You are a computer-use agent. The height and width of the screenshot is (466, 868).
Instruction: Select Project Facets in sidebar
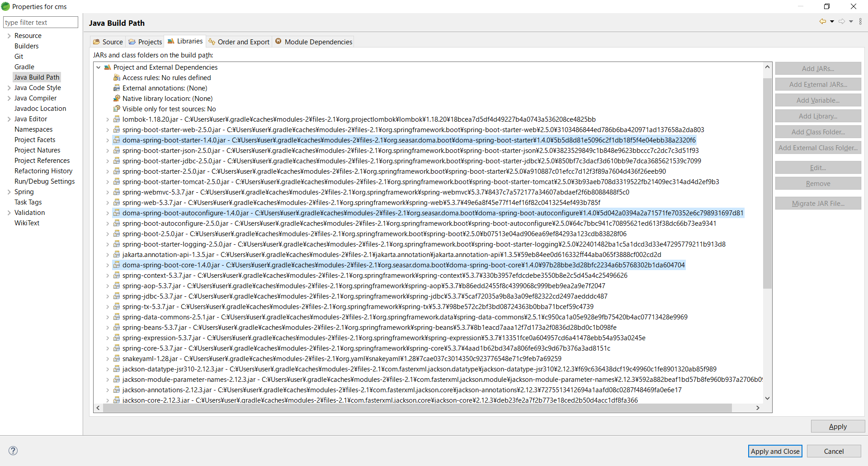point(35,140)
